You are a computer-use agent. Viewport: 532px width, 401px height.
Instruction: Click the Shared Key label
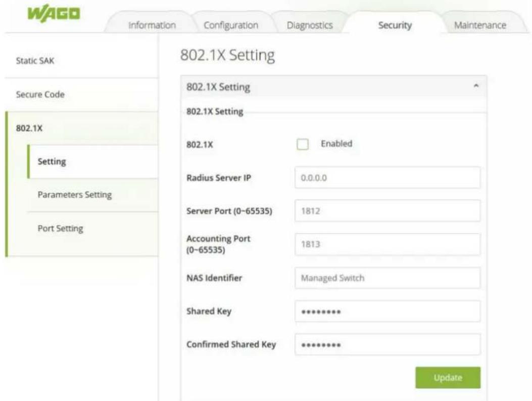coord(209,311)
